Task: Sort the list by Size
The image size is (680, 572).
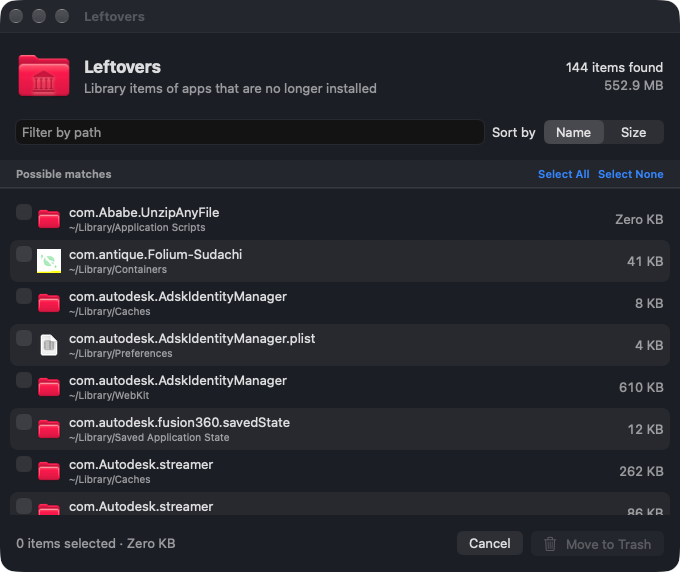Action: coord(633,132)
